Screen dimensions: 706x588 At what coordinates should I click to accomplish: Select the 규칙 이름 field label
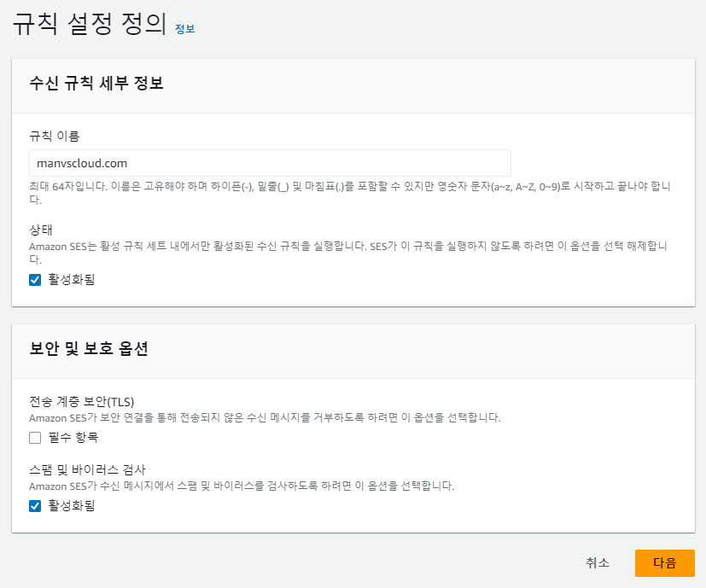coord(55,136)
